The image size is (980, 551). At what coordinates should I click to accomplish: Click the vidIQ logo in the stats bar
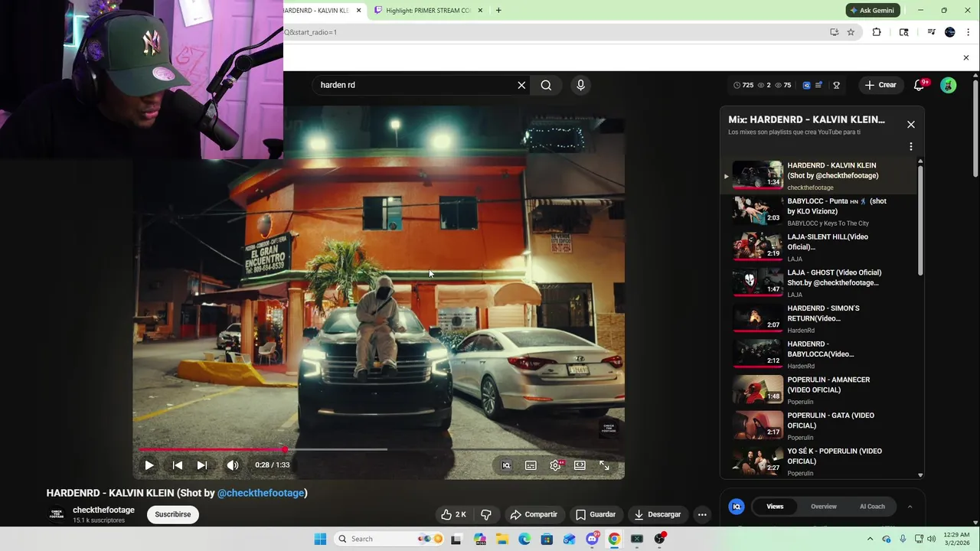point(806,85)
